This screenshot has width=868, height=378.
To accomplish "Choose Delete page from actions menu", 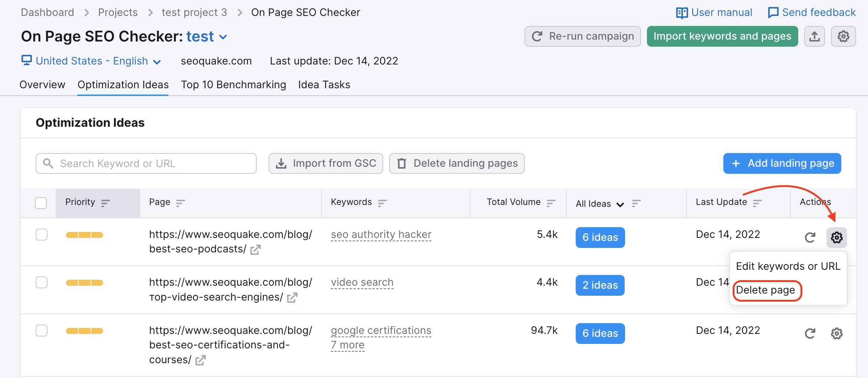I will point(766,290).
